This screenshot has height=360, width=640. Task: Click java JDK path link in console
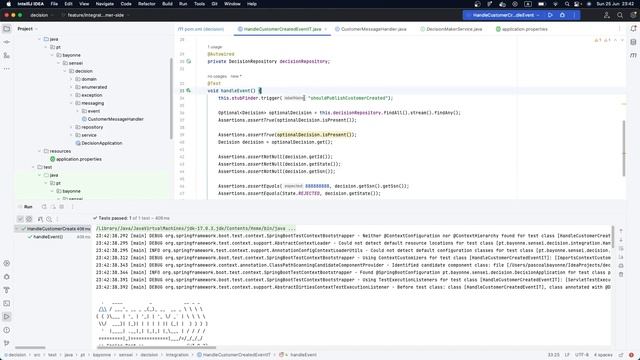point(196,228)
